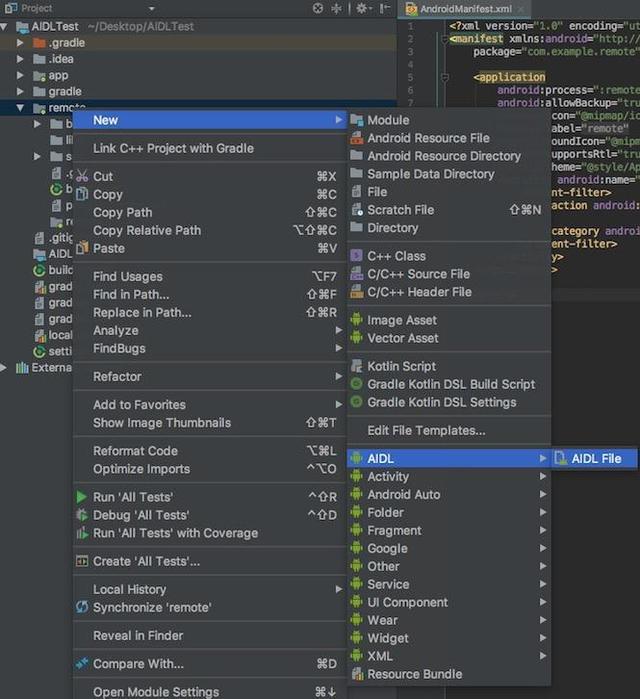Image resolution: width=640 pixels, height=699 pixels.
Task: Click the Copy icon in context menu
Action: (82, 194)
